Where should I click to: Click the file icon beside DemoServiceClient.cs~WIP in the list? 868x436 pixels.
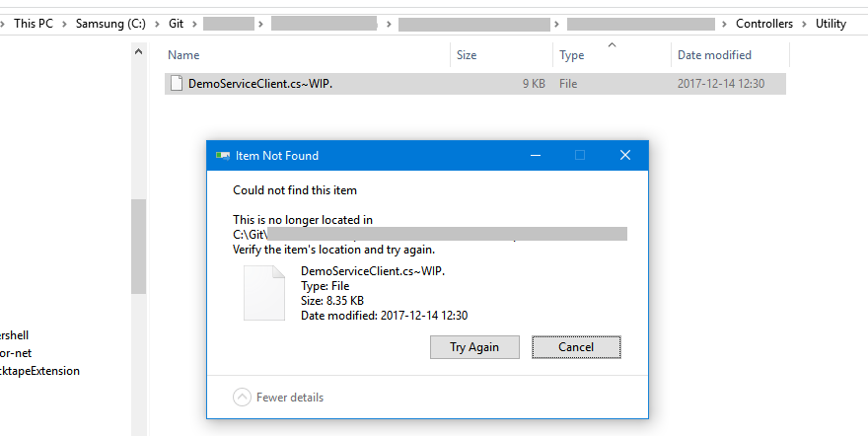coord(177,84)
